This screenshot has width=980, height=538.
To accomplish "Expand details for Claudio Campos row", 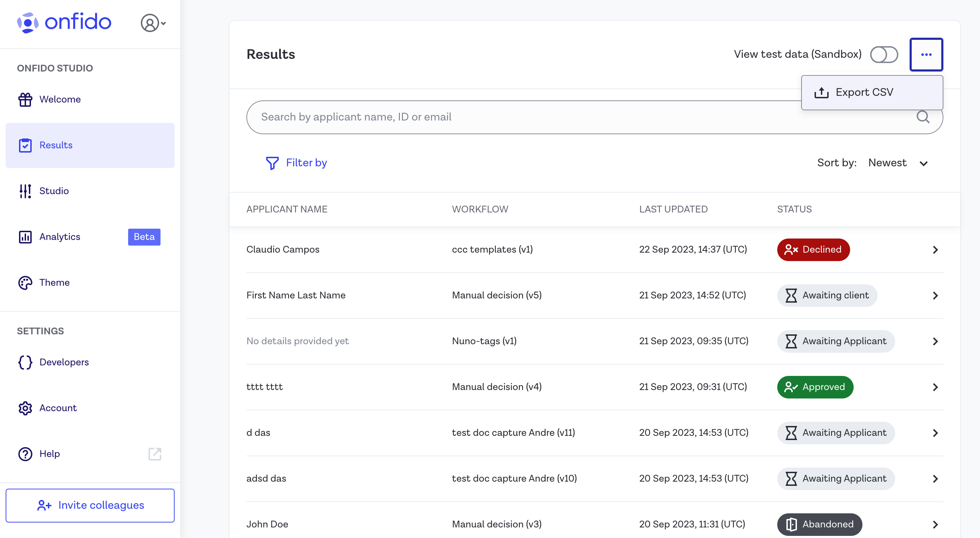I will point(936,249).
